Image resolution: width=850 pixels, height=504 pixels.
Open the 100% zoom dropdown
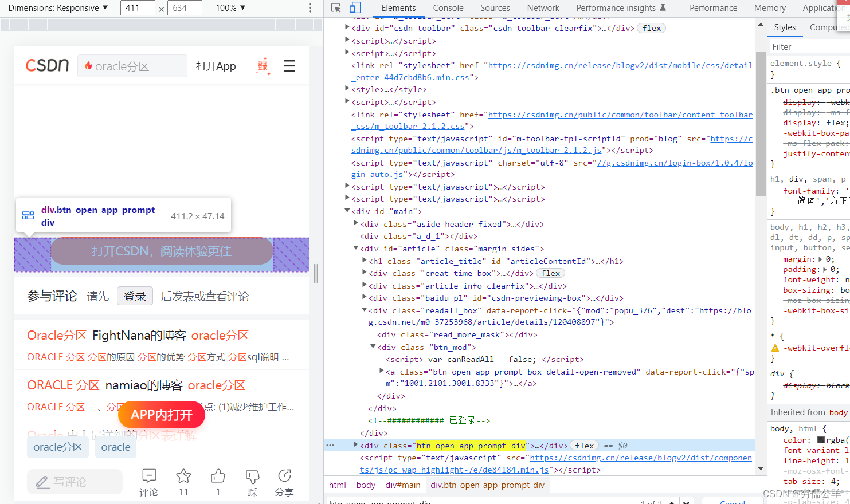[230, 8]
